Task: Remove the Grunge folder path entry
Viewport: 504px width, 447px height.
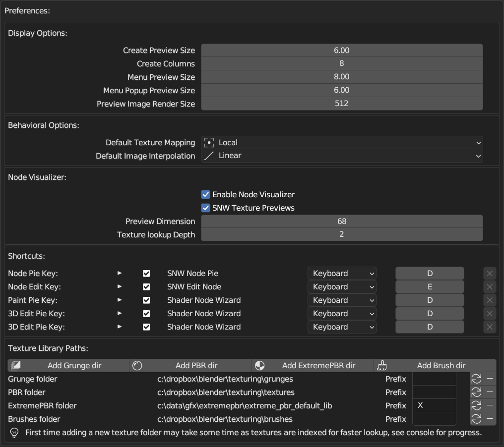Action: click(490, 379)
